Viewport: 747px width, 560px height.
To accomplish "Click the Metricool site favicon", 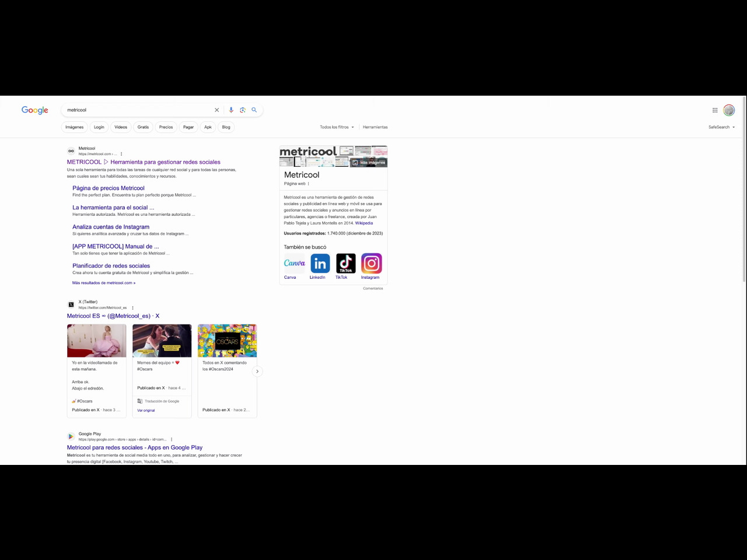I will pyautogui.click(x=71, y=151).
